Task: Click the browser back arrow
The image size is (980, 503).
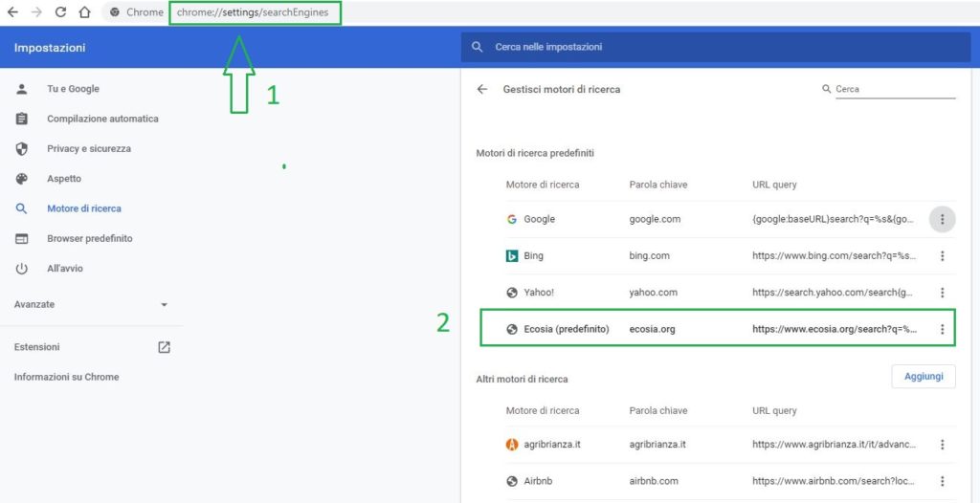Action: click(12, 11)
